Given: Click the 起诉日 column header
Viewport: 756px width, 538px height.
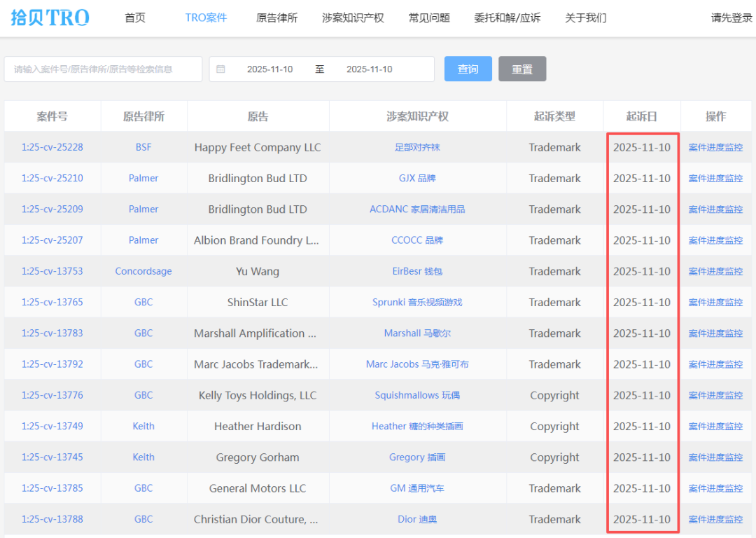Looking at the screenshot, I should pos(642,116).
